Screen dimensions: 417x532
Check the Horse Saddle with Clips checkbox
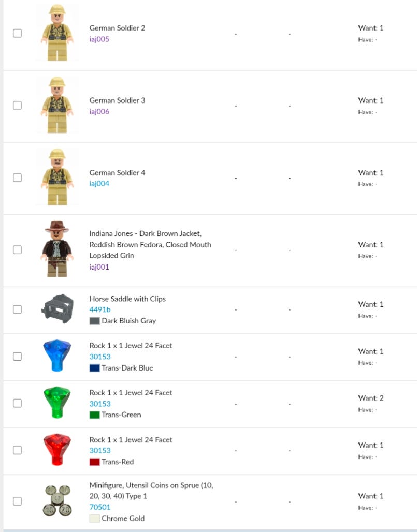tap(17, 309)
